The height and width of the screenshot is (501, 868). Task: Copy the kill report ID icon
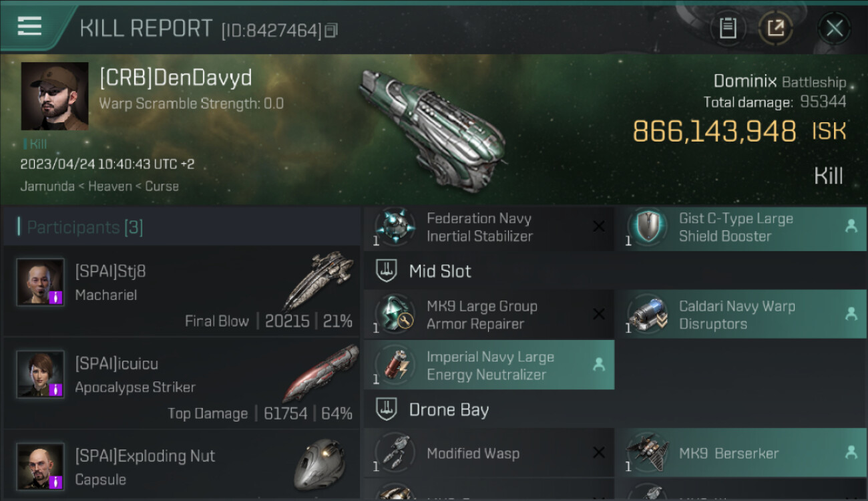[x=331, y=30]
